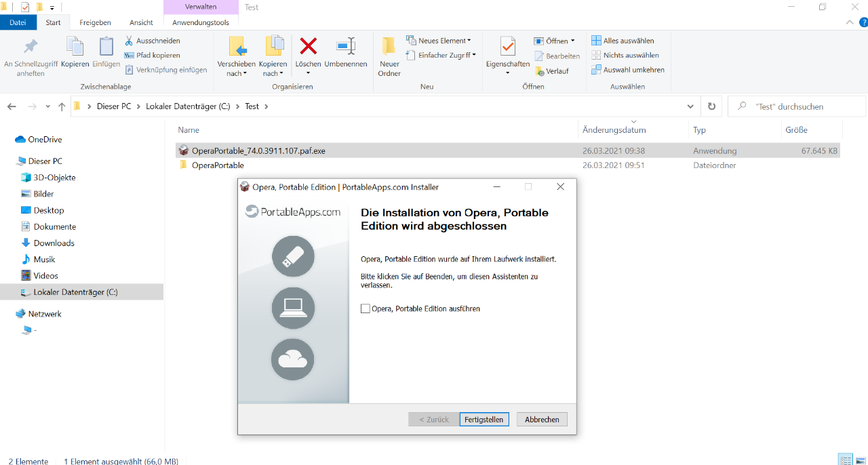
Task: Open Bilder in the navigation pane
Action: coord(43,194)
